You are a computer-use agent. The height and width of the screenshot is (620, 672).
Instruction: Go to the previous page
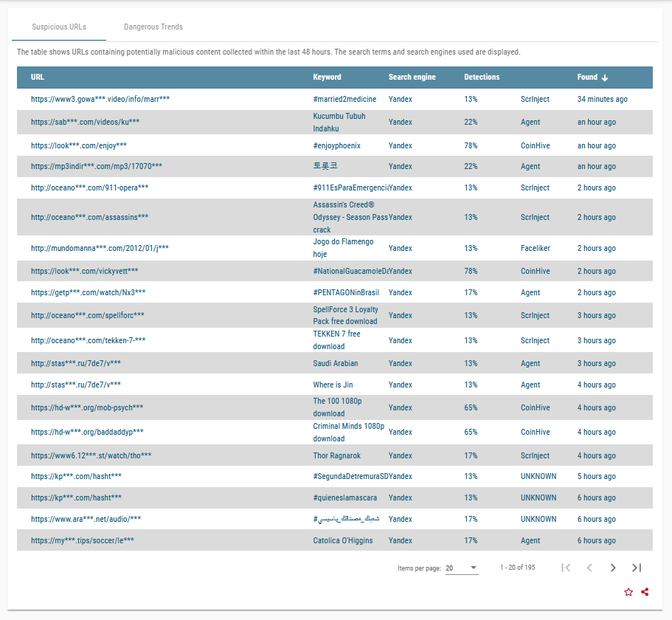[x=589, y=568]
